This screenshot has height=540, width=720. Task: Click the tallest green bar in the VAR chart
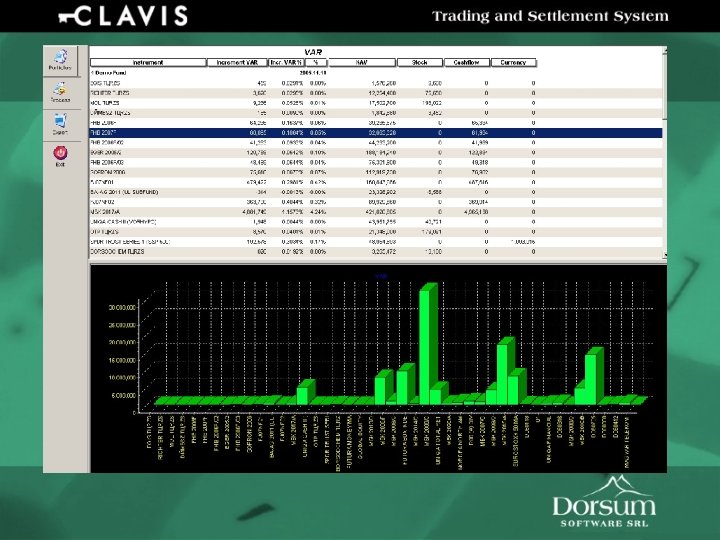click(x=426, y=344)
